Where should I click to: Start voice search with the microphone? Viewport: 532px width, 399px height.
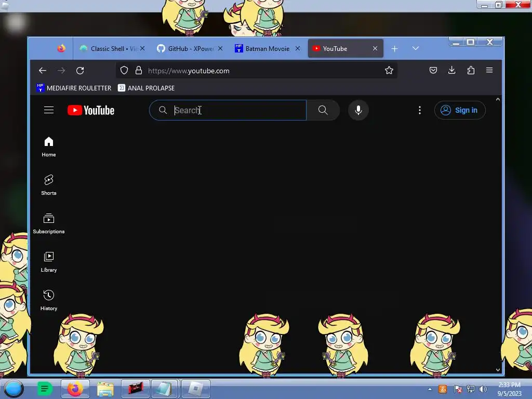[x=358, y=110]
